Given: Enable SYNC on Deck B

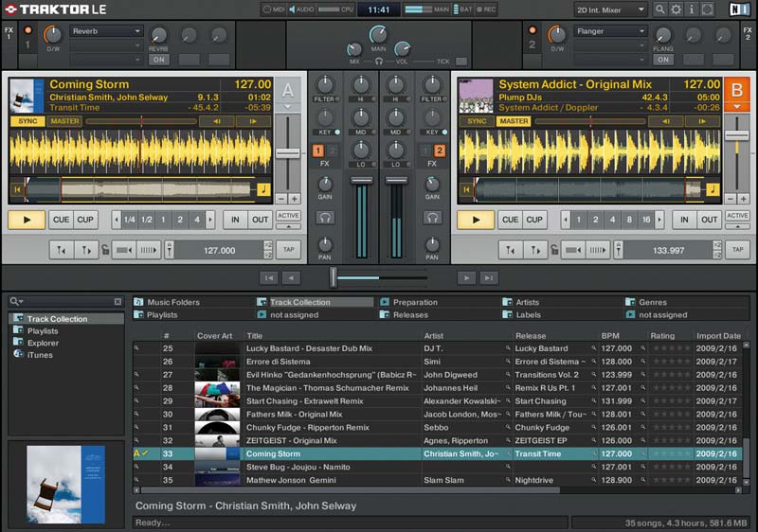Looking at the screenshot, I should 477,121.
